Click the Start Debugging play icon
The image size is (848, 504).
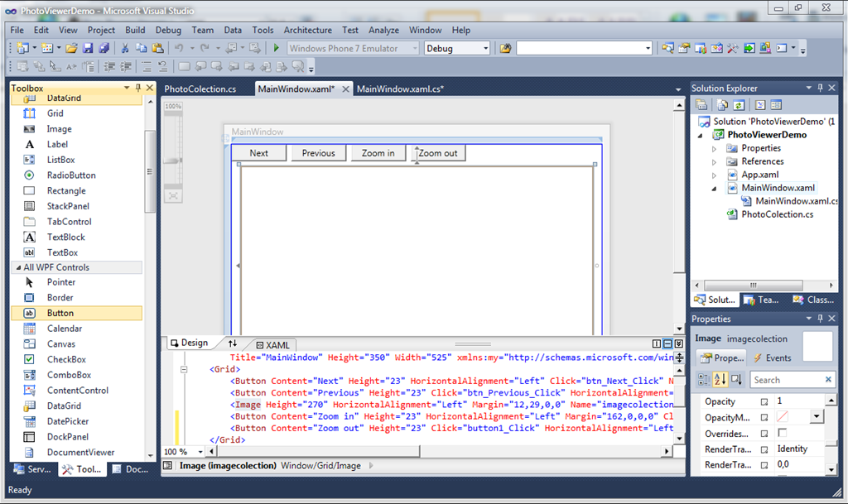click(277, 49)
